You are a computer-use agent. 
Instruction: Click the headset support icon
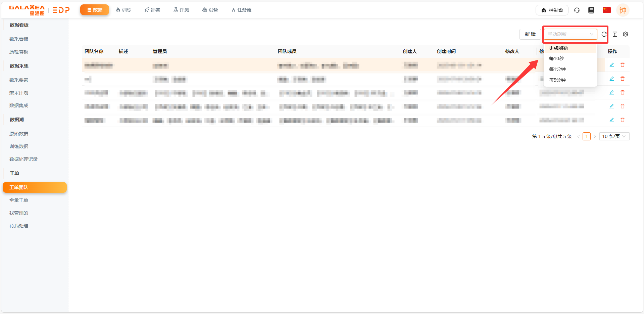coord(577,10)
